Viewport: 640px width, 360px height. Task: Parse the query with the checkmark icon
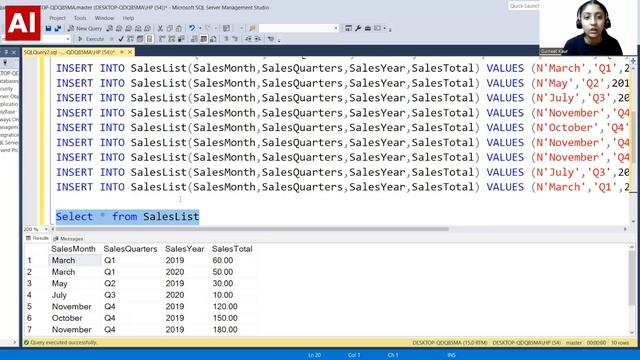121,39
